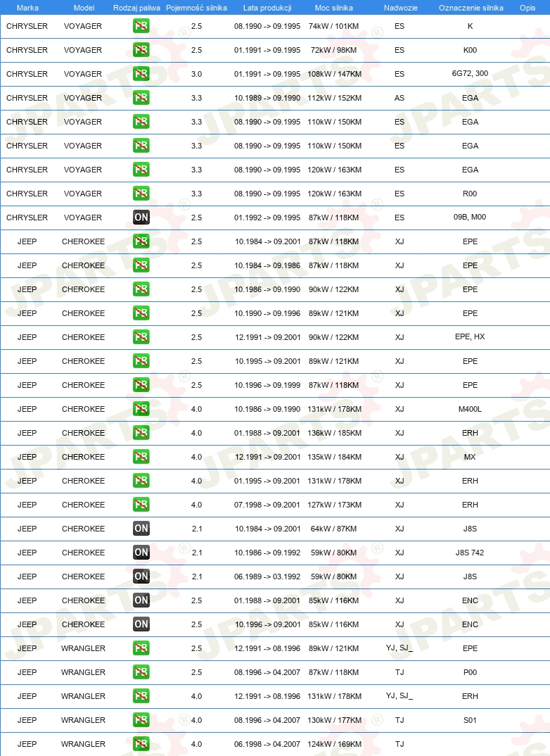
Task: Click the petrol icon in the Wrangler S01 row
Action: (x=141, y=720)
